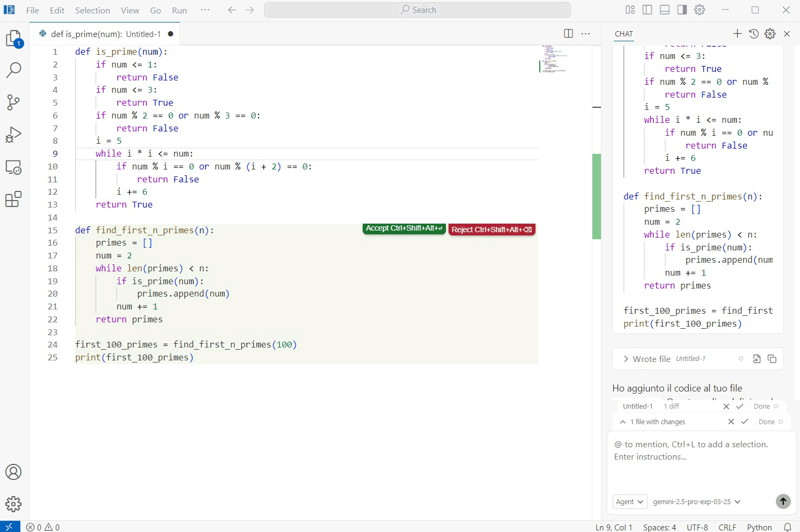Collapse the 1 file with changes list

pyautogui.click(x=623, y=422)
